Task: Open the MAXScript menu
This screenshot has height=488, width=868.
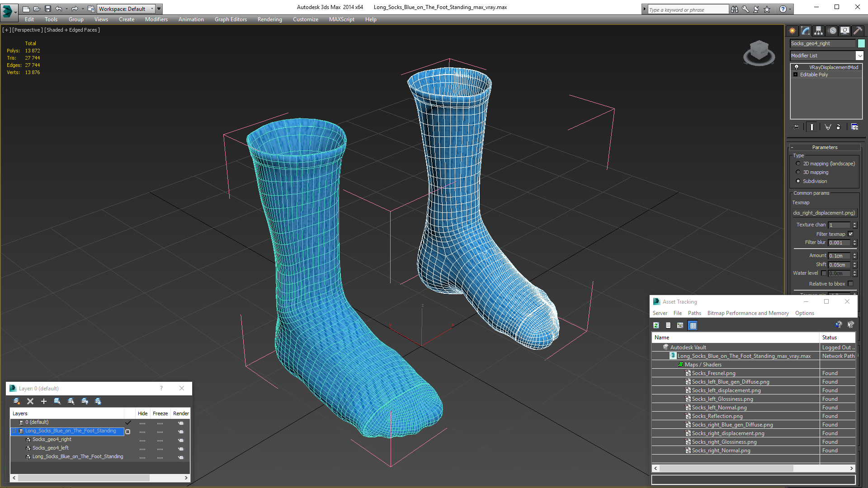Action: (342, 19)
